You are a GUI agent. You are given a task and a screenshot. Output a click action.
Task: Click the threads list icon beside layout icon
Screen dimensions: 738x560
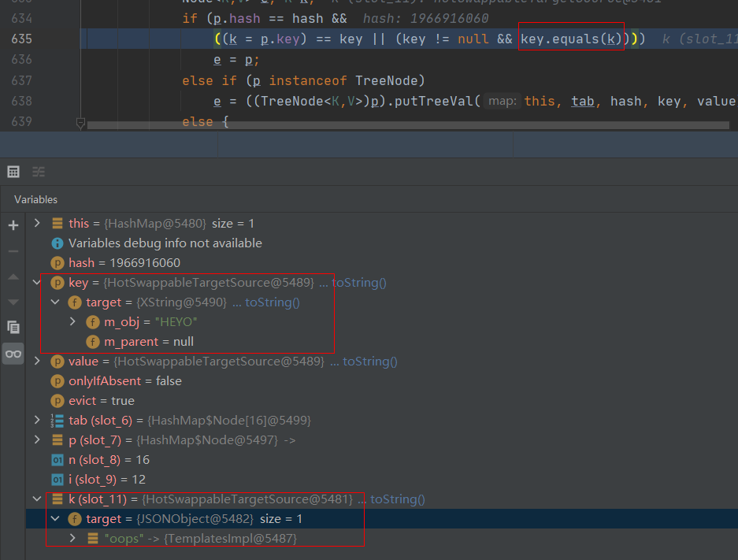pos(39,172)
